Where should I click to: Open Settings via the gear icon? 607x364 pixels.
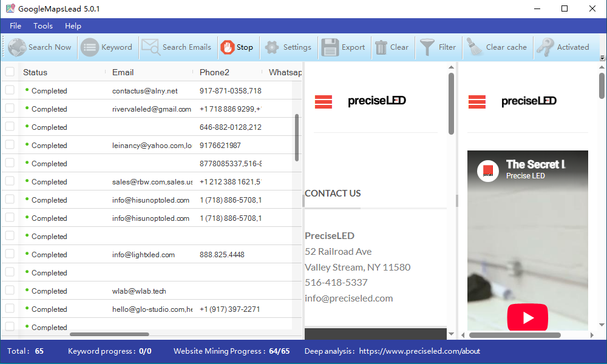click(272, 47)
